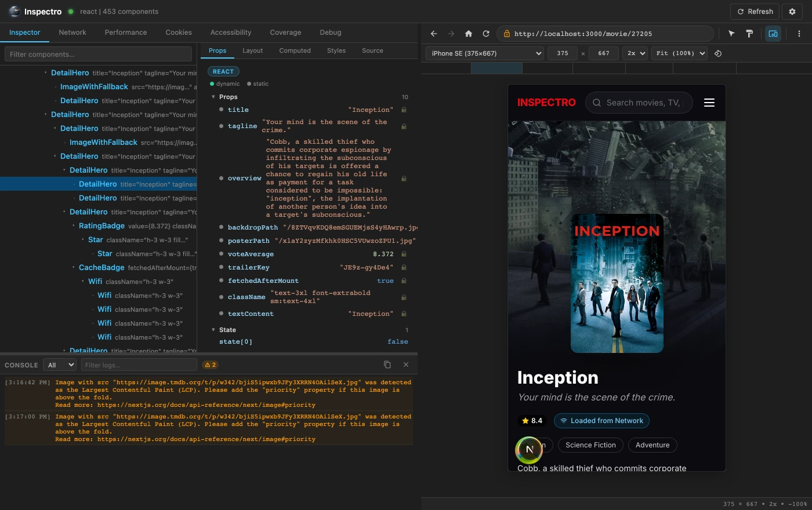Image resolution: width=812 pixels, height=510 pixels.
Task: Select the highlighted DetailHero tree row
Action: tap(99, 184)
